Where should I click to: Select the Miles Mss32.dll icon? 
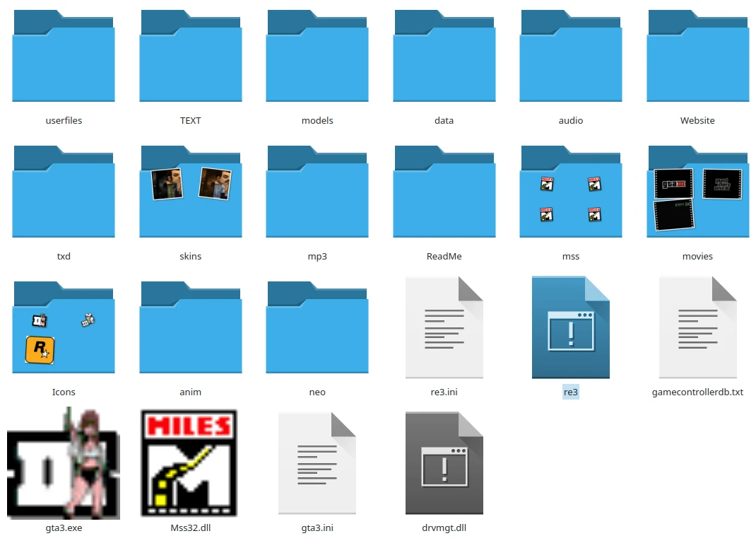[189, 463]
